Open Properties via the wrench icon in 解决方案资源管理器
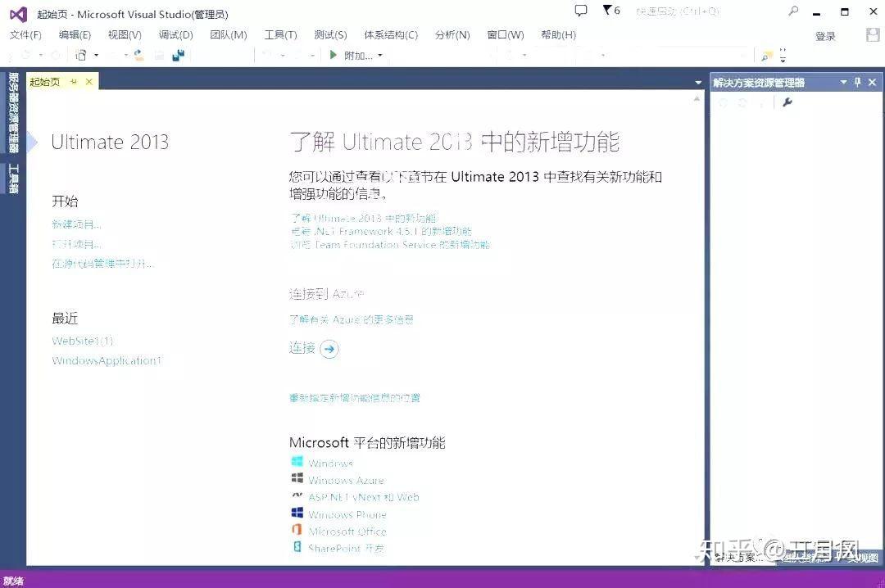Image resolution: width=885 pixels, height=588 pixels. coord(787,103)
